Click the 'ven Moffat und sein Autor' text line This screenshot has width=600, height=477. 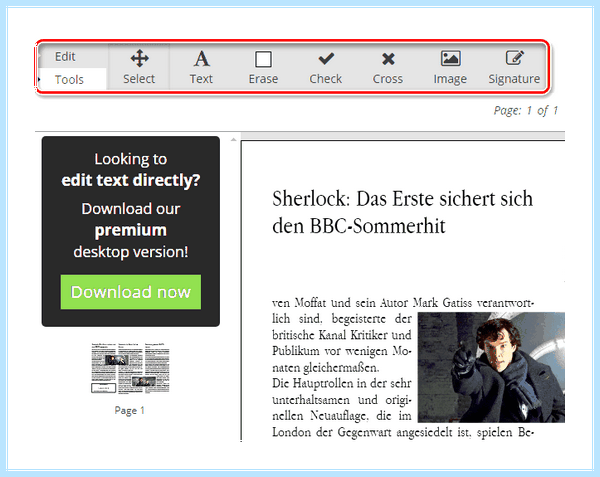tap(403, 303)
